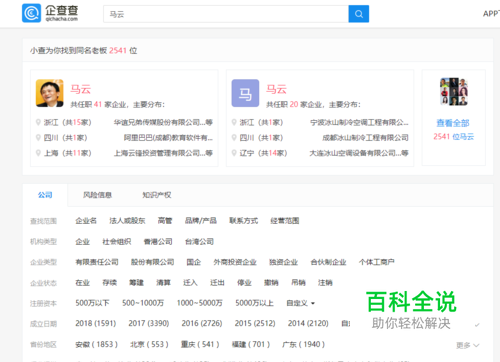The height and width of the screenshot is (362, 500).
Task: Filter search scope by 法人或股东
Action: click(x=127, y=221)
